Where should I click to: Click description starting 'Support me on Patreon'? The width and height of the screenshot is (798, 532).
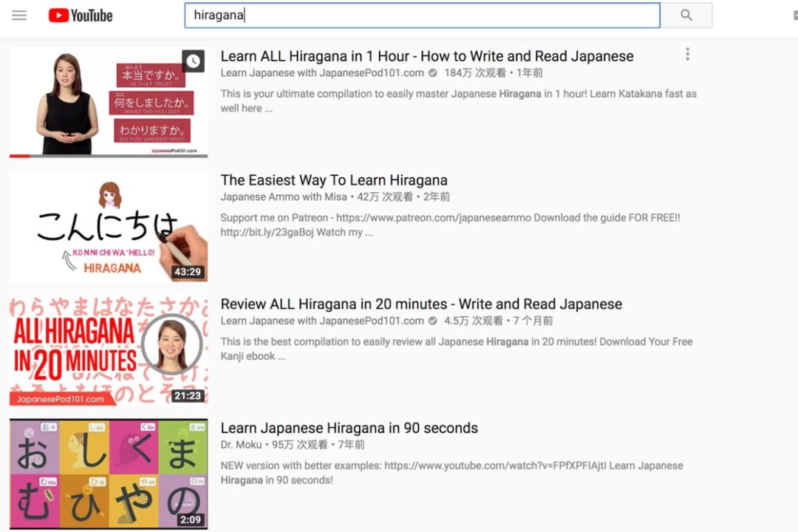pyautogui.click(x=451, y=225)
